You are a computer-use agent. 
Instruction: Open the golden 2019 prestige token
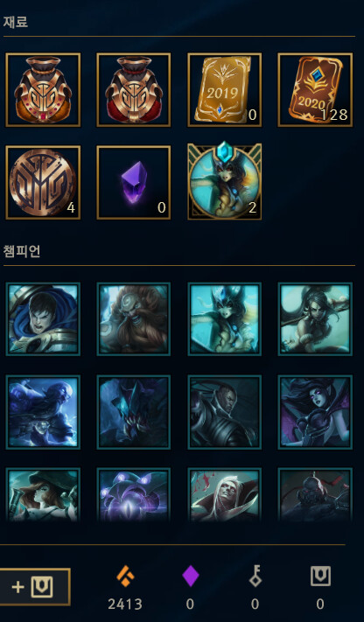(225, 90)
